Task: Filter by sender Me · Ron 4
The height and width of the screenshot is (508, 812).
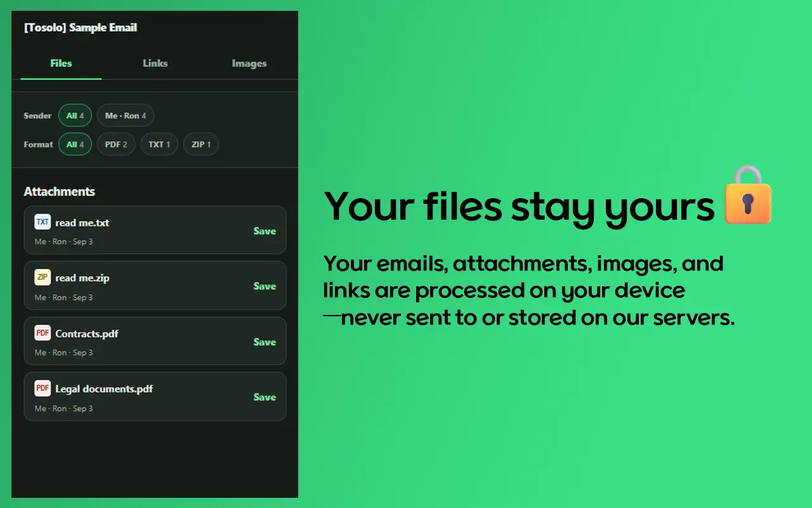Action: (x=126, y=116)
